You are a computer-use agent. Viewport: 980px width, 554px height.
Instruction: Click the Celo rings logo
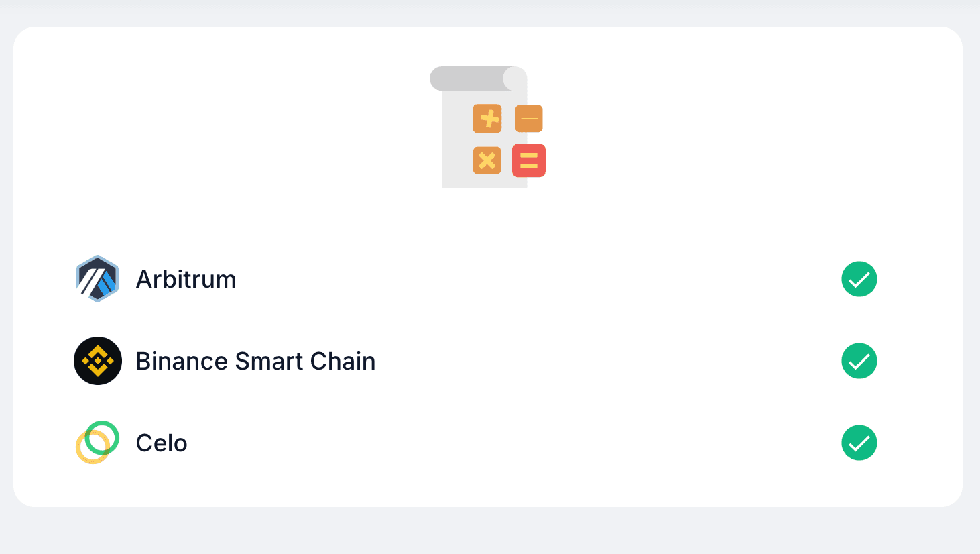pyautogui.click(x=97, y=443)
